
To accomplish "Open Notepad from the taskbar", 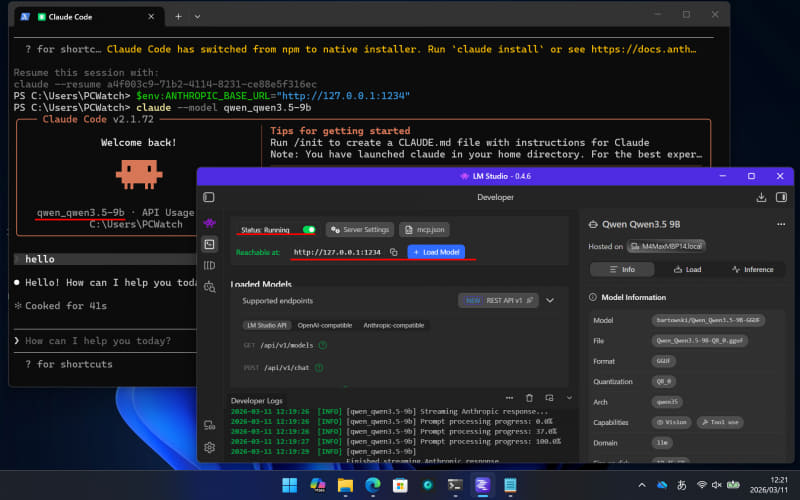I will click(510, 485).
